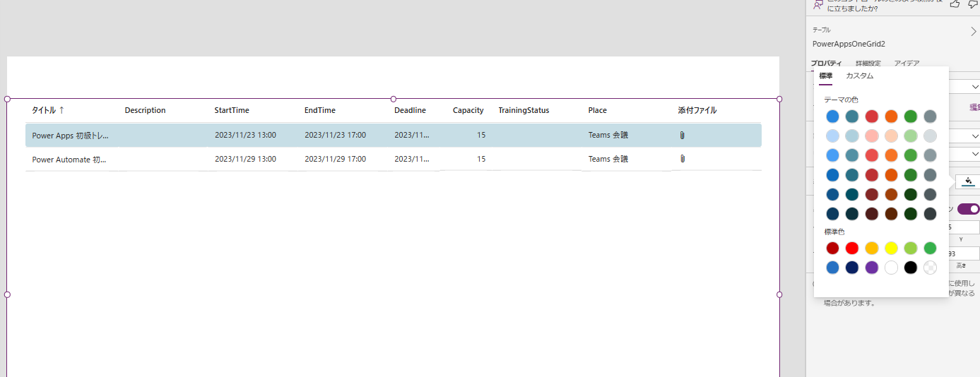Click the Capacity column header
Image resolution: width=980 pixels, height=377 pixels.
tap(468, 110)
